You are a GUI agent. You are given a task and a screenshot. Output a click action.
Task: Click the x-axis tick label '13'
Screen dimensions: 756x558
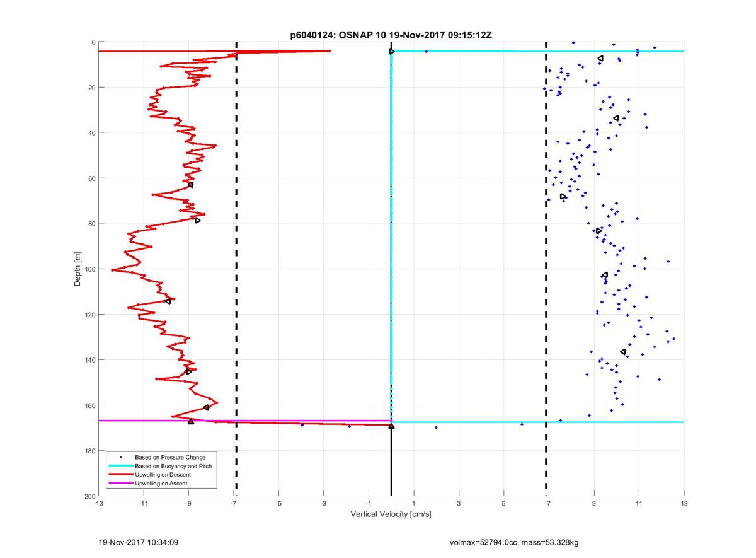[684, 504]
